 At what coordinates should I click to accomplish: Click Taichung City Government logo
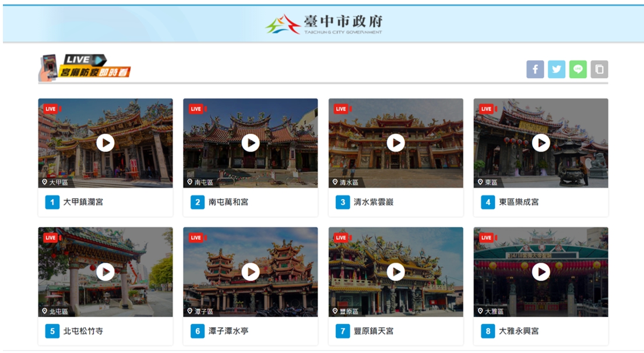324,24
